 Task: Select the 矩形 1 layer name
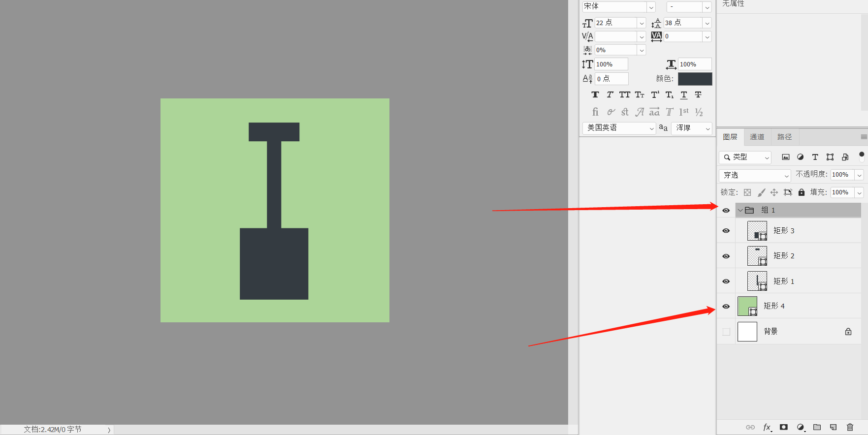pyautogui.click(x=784, y=281)
